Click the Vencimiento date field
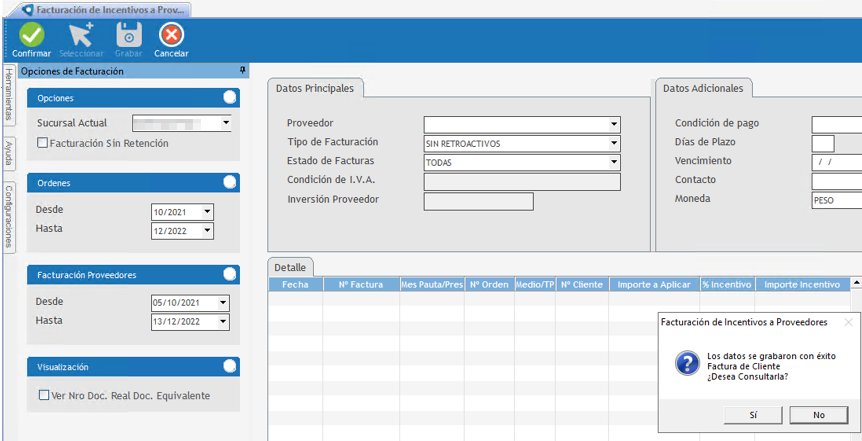 tap(837, 163)
